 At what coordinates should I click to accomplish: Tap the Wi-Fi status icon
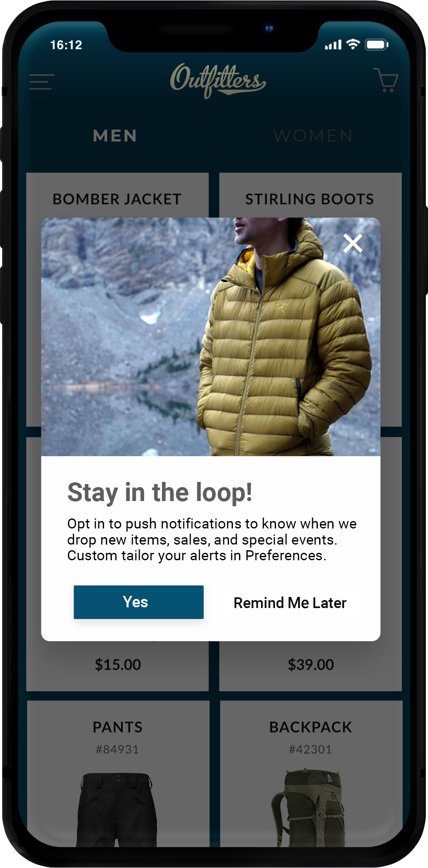click(353, 44)
